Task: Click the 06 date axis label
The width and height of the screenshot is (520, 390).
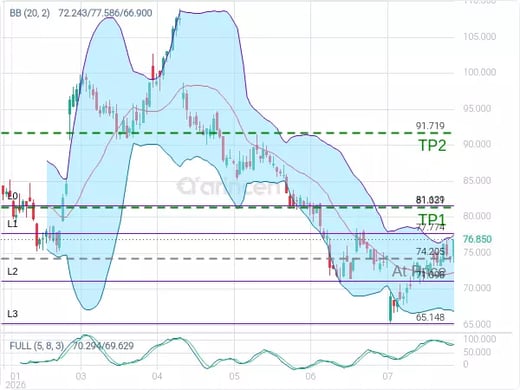Action: coord(310,376)
